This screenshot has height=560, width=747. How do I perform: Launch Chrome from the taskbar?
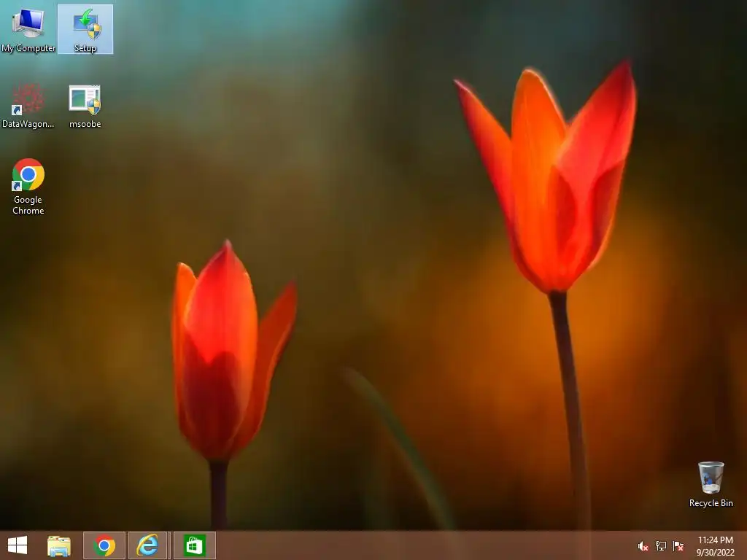[104, 545]
